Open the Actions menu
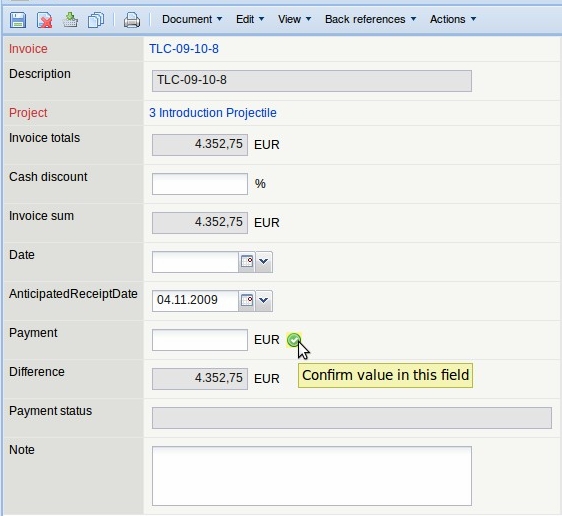 pyautogui.click(x=453, y=19)
